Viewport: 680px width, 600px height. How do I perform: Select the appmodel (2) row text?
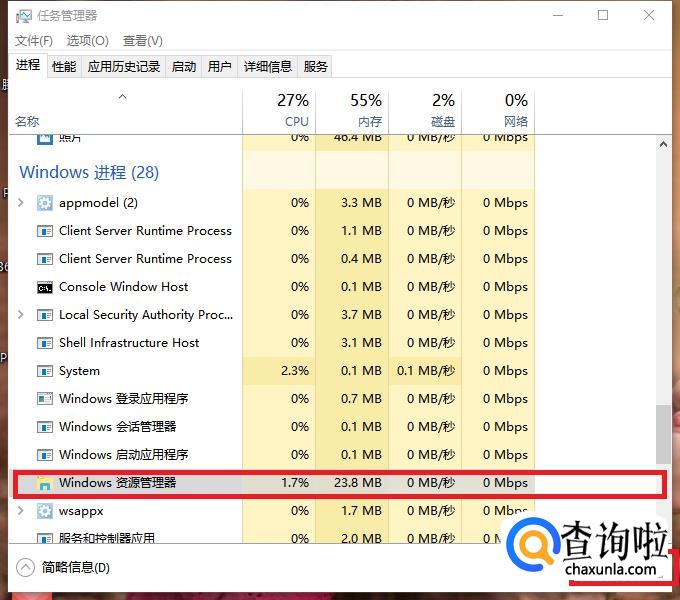click(x=98, y=202)
